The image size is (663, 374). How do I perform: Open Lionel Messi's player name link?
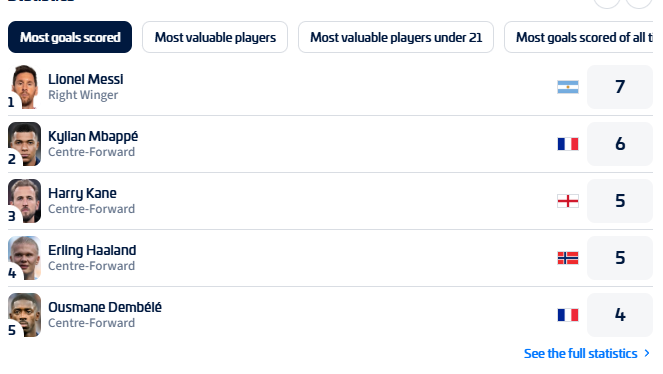pyautogui.click(x=86, y=79)
